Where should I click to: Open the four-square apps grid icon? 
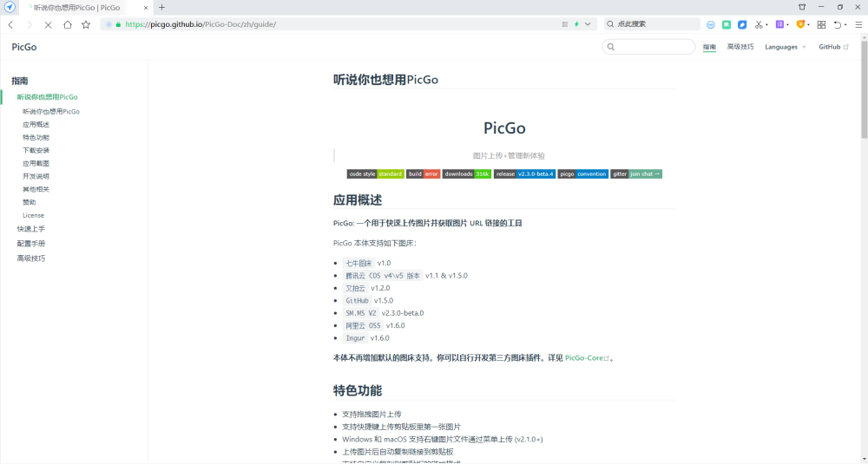point(821,24)
